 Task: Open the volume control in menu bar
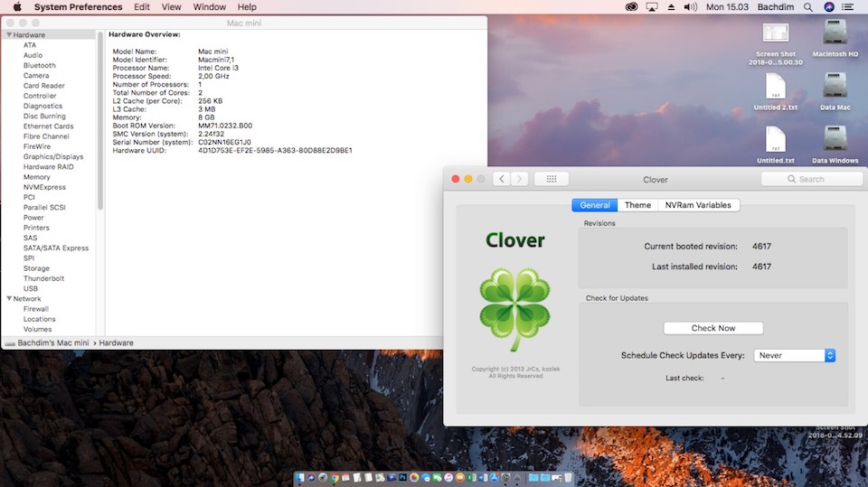pyautogui.click(x=690, y=7)
